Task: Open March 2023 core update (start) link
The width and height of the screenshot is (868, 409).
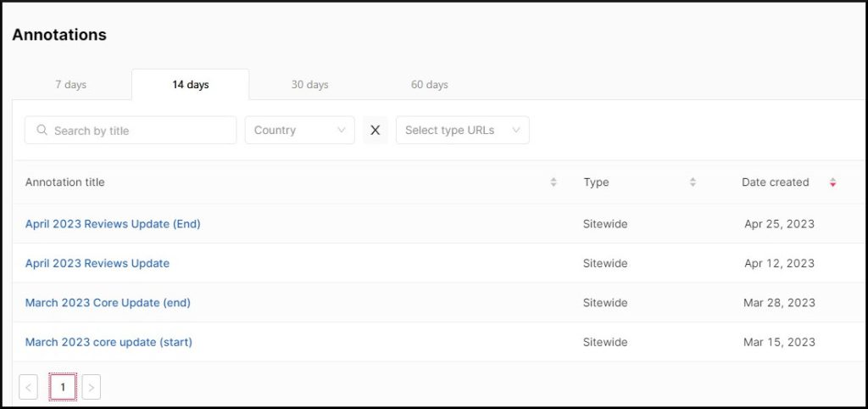Action: point(108,342)
